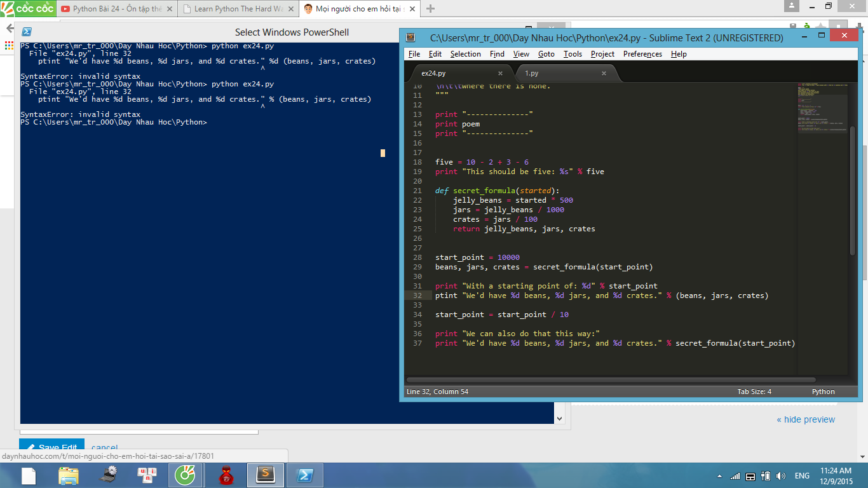Click the cancel link beside Save Edit
This screenshot has width=868, height=488.
104,447
